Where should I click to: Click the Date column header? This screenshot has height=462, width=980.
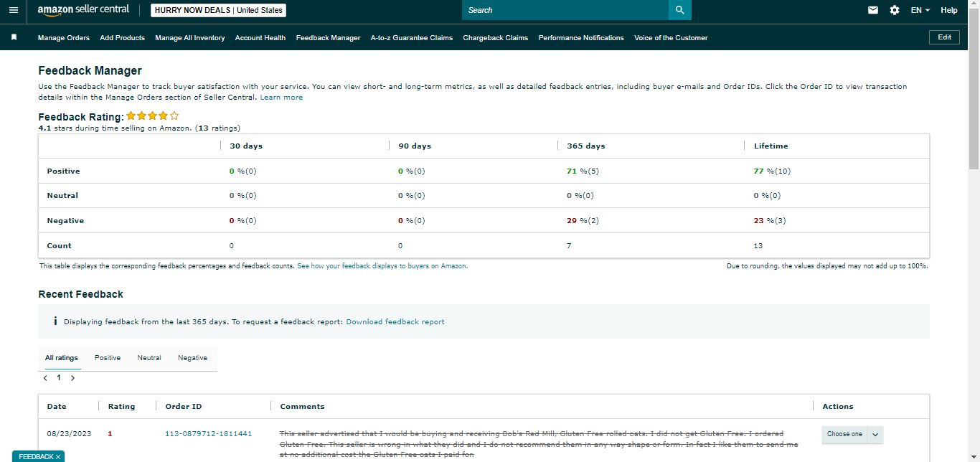tap(57, 406)
